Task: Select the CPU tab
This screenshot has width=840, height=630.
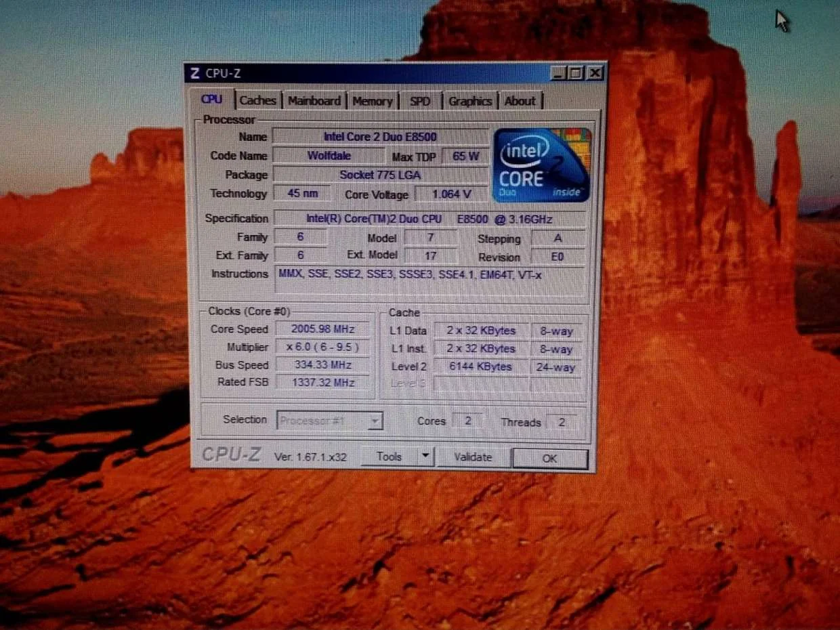Action: point(211,99)
